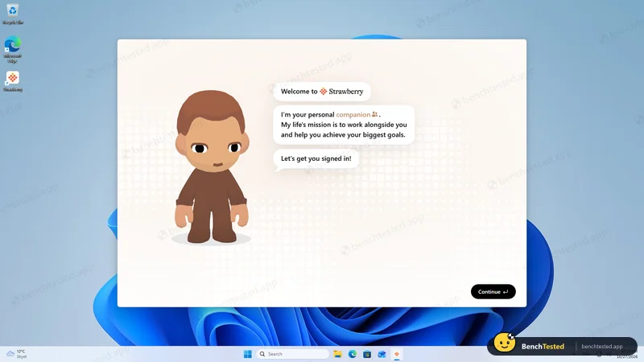The width and height of the screenshot is (644, 362).
Task: Click the BenchTested smiley logo
Action: pyautogui.click(x=505, y=343)
